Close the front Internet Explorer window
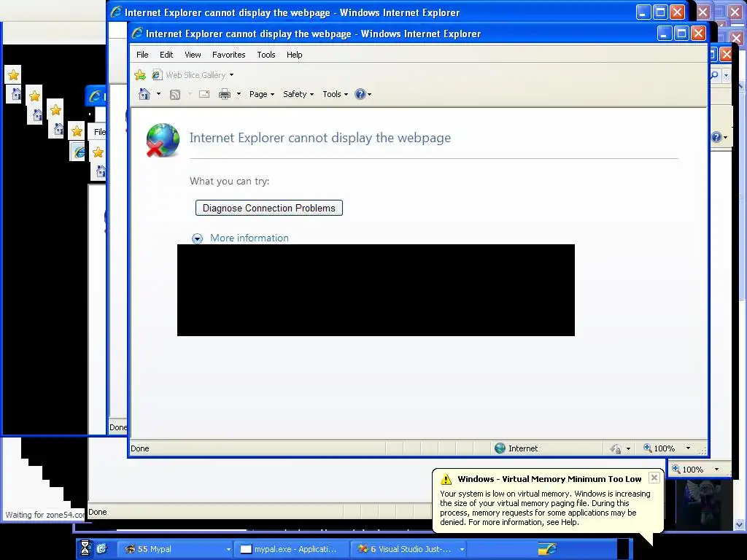Viewport: 747px width, 560px height. 698,34
